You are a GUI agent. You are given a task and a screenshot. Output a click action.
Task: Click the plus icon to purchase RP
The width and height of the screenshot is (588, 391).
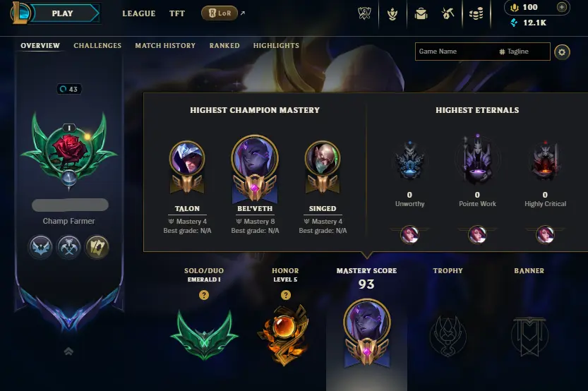click(561, 7)
